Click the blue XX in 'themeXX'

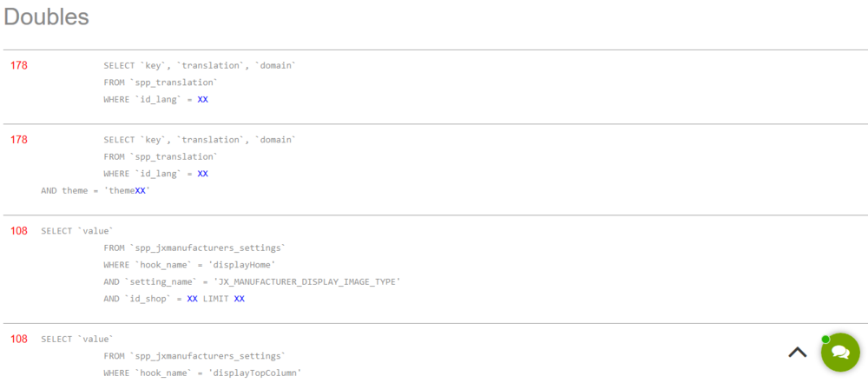click(140, 190)
